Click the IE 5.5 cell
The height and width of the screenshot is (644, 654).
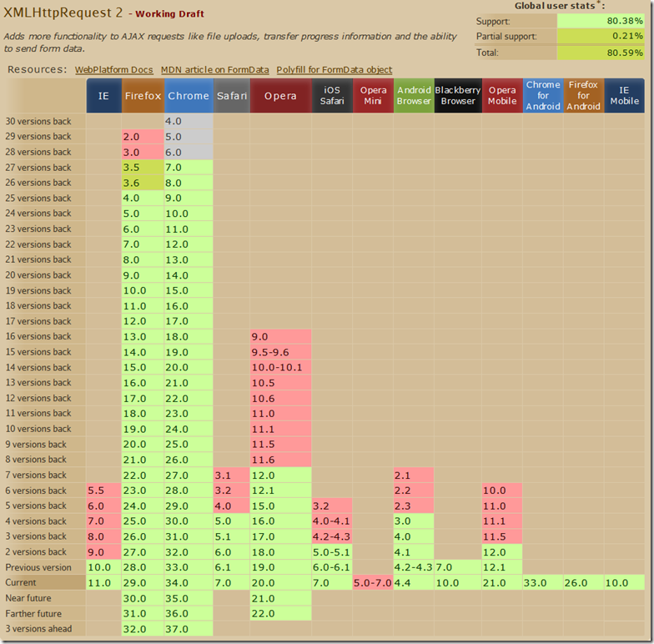tap(103, 491)
